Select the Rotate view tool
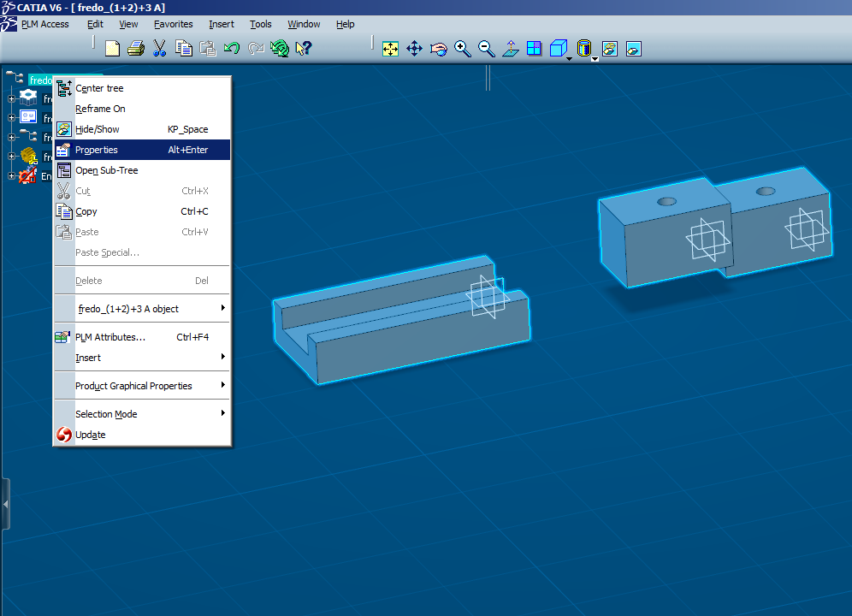This screenshot has height=616, width=852. click(439, 49)
